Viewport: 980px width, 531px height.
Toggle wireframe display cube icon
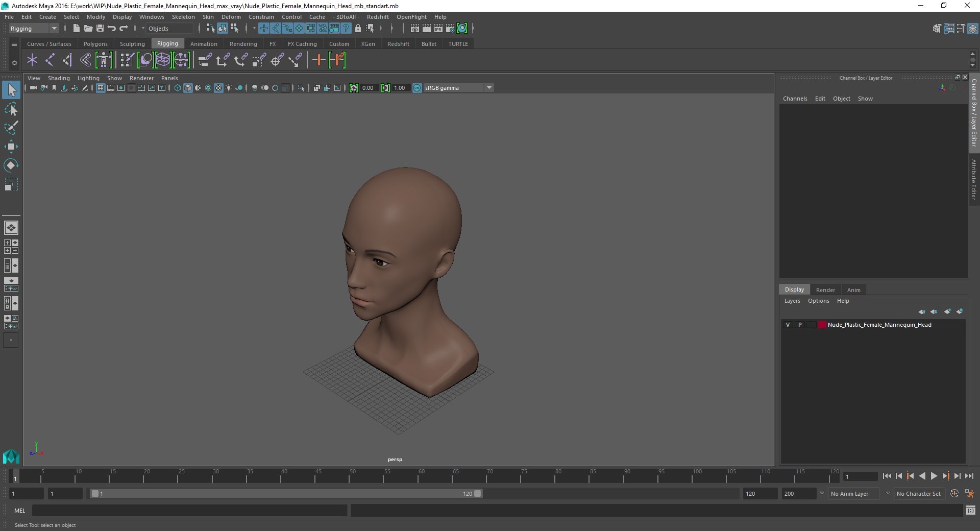(178, 88)
